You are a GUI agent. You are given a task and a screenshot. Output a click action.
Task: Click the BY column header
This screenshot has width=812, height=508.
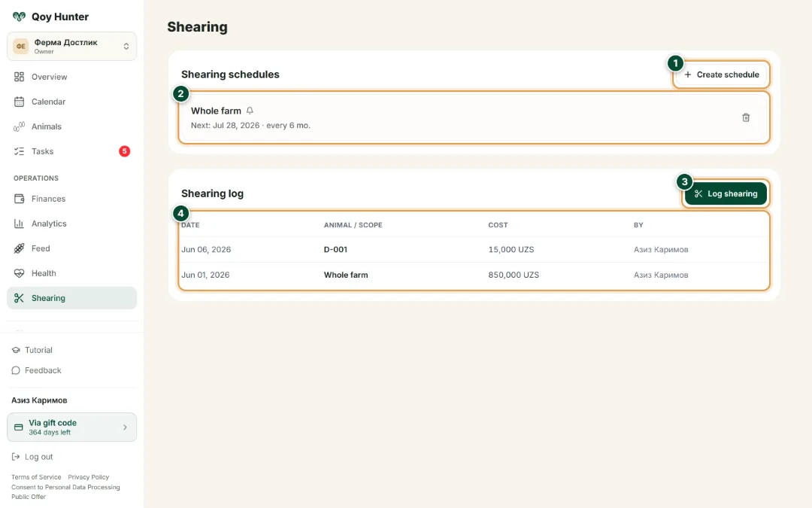coord(638,225)
